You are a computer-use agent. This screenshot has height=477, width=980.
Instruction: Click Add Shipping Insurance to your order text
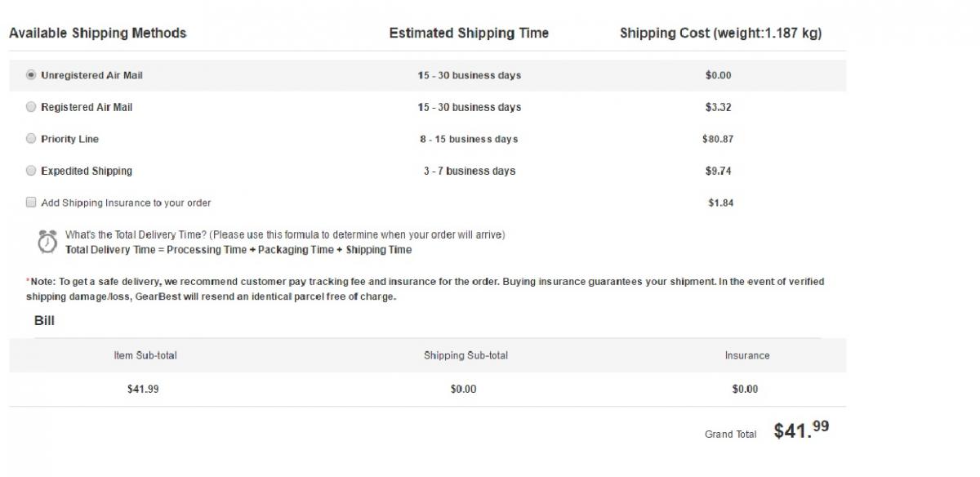click(x=126, y=203)
